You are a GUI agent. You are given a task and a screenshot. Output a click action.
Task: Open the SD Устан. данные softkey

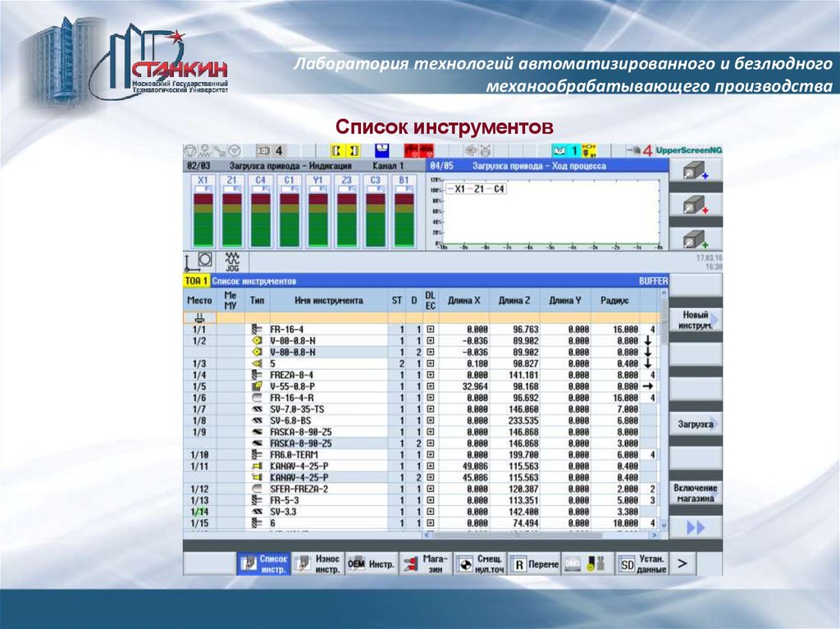641,563
